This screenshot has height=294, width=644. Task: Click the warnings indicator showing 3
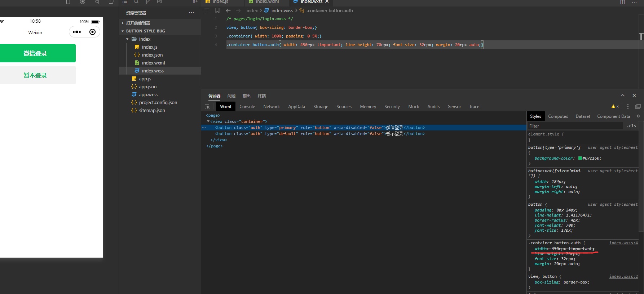tap(615, 107)
